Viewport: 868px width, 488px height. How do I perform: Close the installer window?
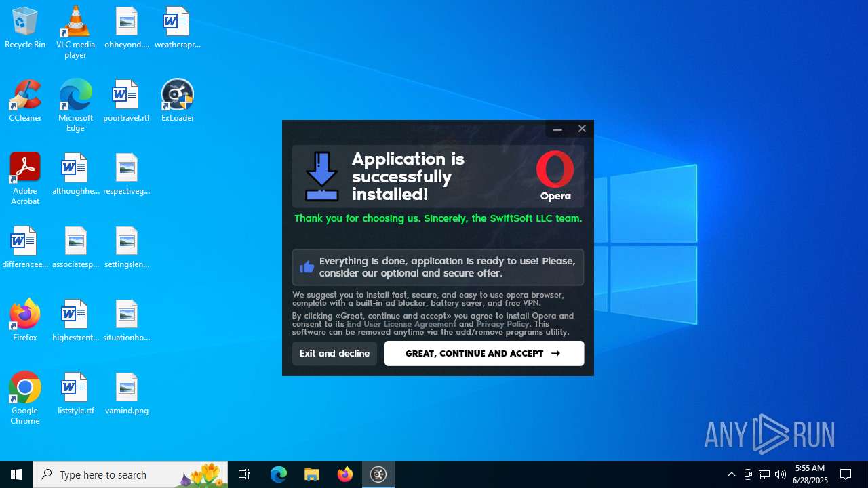click(582, 129)
